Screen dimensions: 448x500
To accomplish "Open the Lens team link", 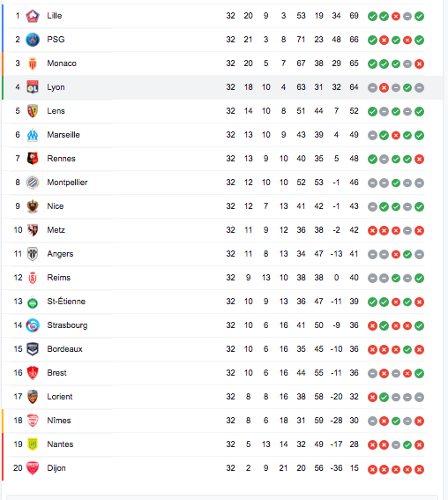I will click(x=56, y=111).
